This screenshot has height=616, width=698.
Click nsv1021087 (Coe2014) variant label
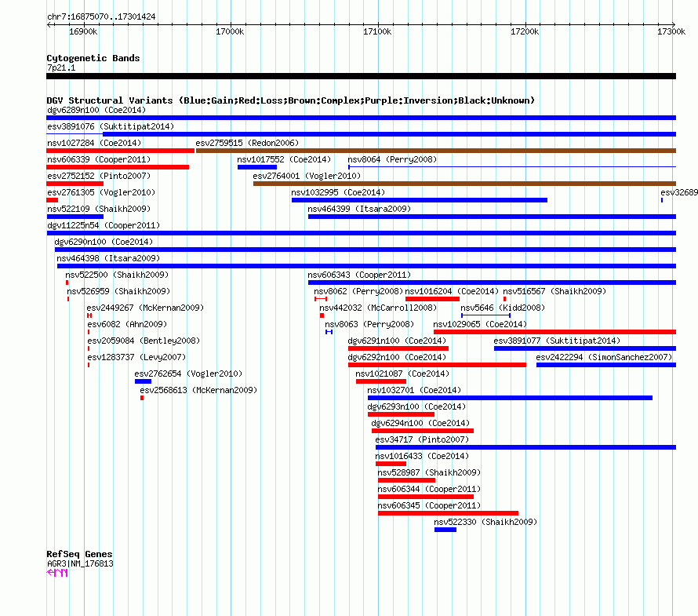tap(402, 374)
